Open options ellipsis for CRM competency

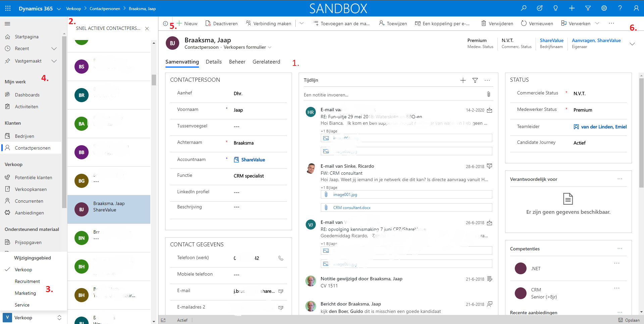pyautogui.click(x=617, y=288)
